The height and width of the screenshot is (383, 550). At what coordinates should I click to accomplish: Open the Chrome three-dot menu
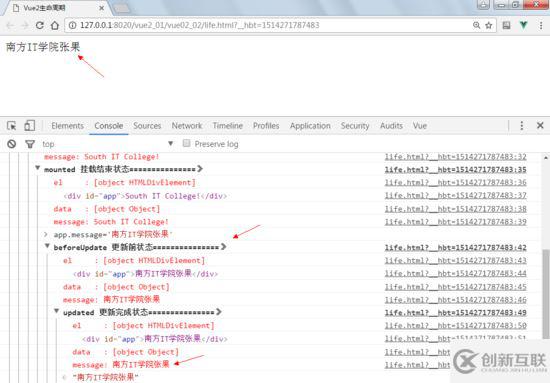(541, 25)
